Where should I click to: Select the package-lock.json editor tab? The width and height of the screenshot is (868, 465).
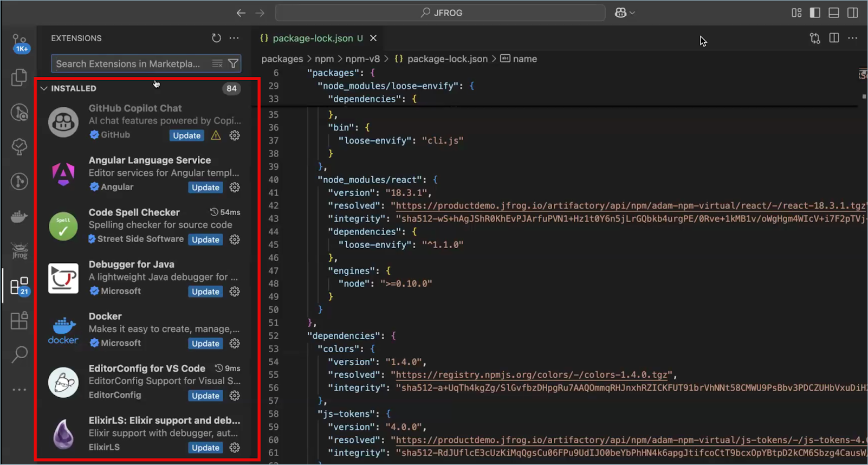click(x=317, y=38)
